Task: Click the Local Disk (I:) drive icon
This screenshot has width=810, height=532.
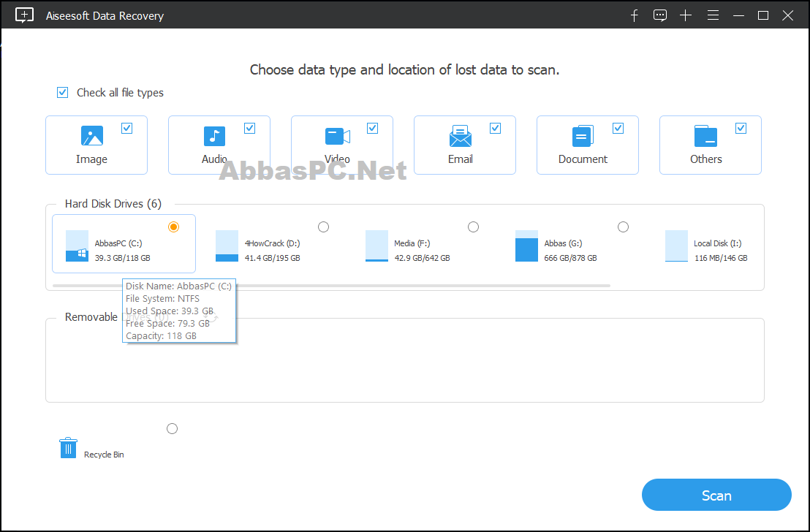Action: [x=676, y=246]
